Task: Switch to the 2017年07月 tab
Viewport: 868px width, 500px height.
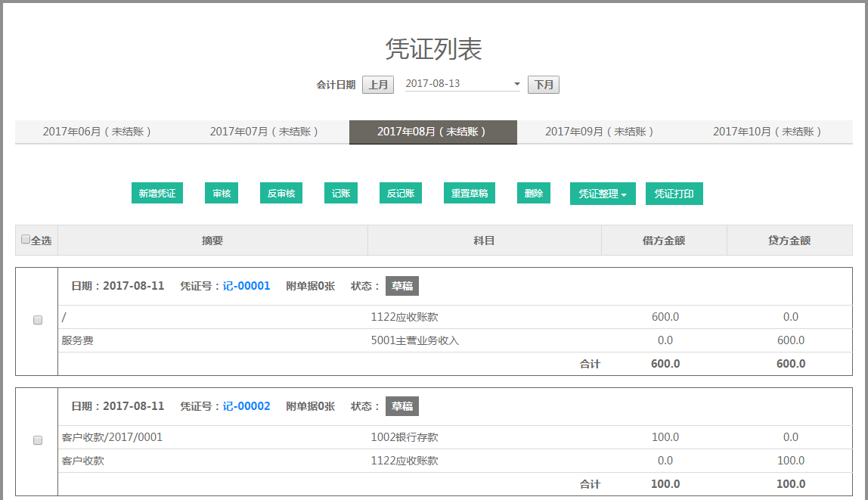Action: coord(265,132)
